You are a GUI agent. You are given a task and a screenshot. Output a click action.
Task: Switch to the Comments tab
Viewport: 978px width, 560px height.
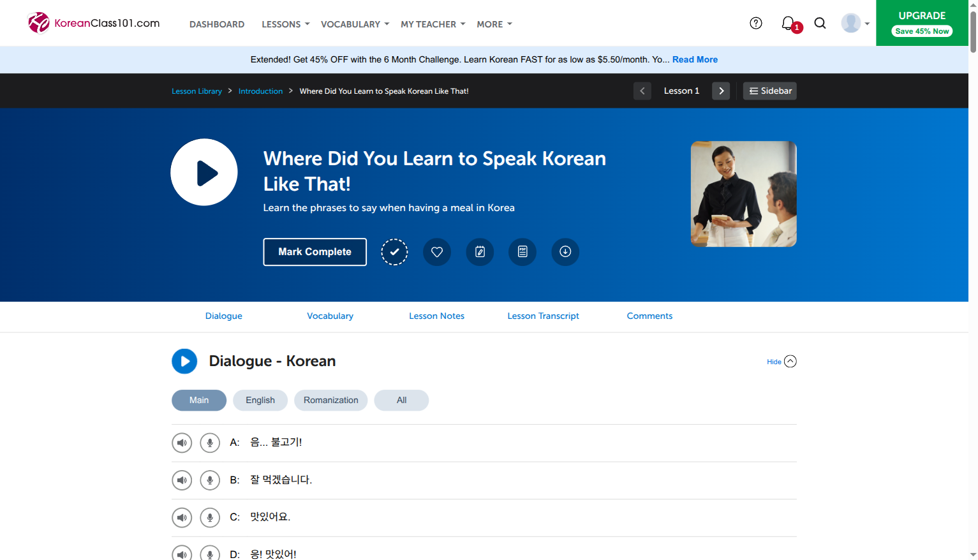(x=649, y=316)
